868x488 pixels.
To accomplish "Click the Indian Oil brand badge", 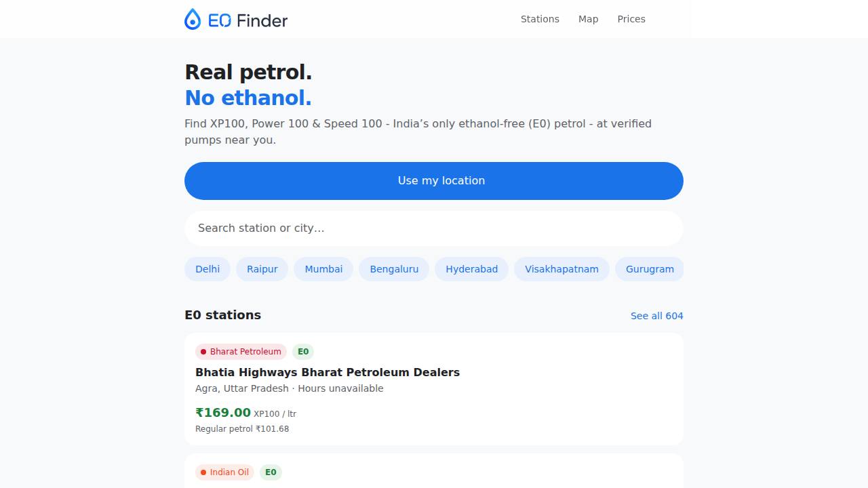I will (224, 472).
